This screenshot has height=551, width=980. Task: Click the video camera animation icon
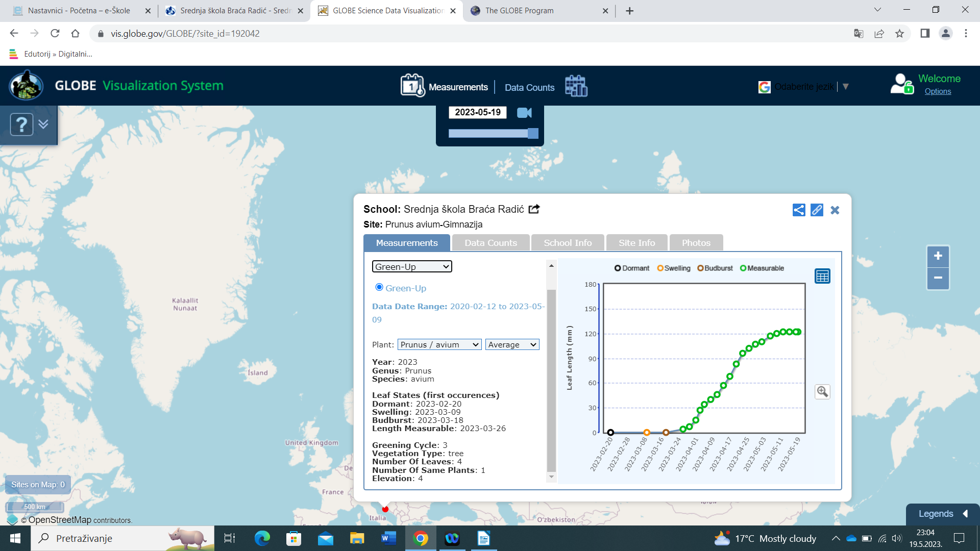(x=524, y=113)
